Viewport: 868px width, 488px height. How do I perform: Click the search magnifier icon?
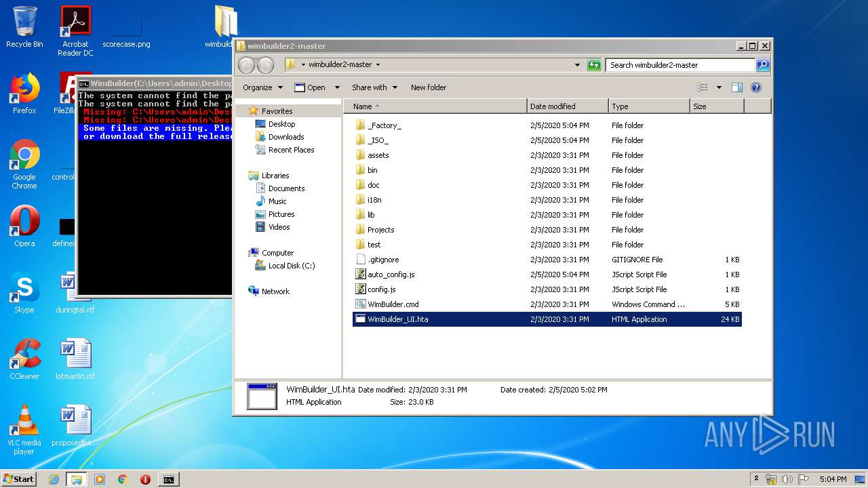coord(763,65)
